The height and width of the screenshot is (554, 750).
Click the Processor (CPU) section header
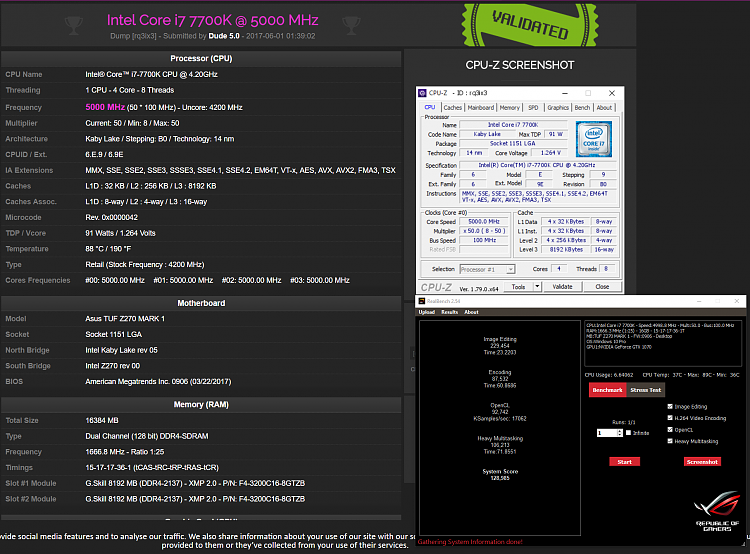[201, 58]
